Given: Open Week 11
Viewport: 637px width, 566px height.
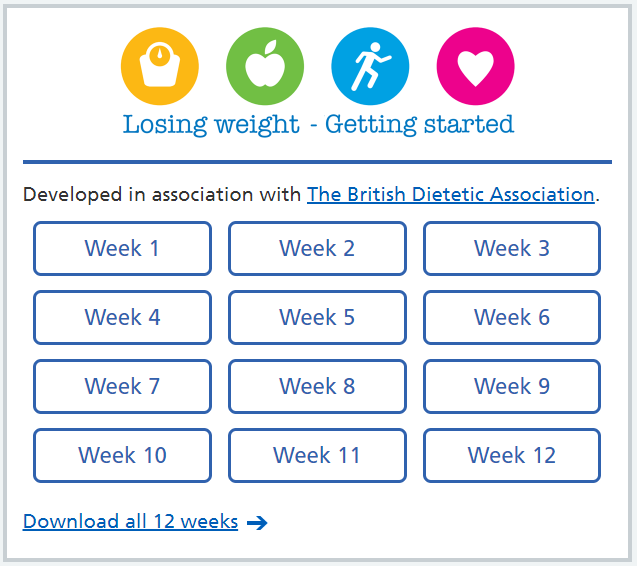Looking at the screenshot, I should [x=317, y=455].
